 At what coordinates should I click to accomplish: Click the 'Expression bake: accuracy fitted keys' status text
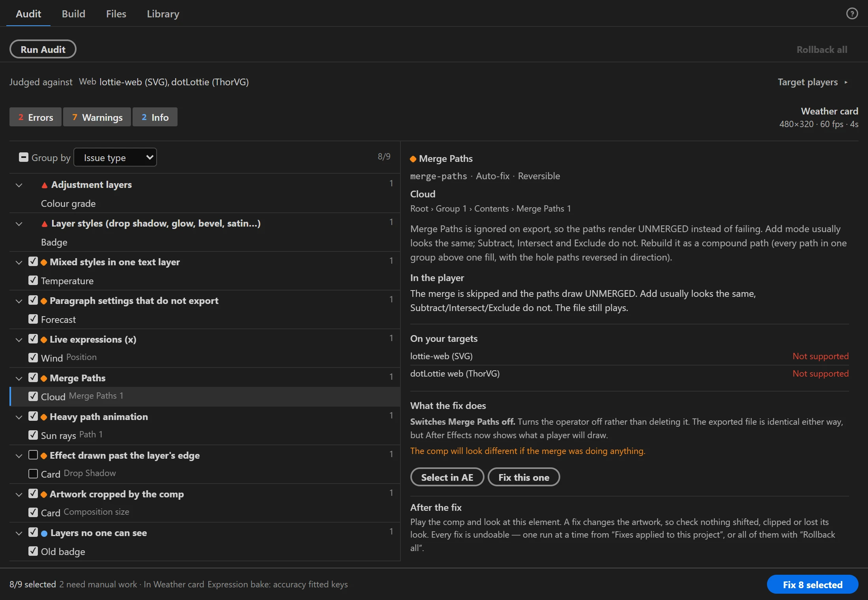278,585
